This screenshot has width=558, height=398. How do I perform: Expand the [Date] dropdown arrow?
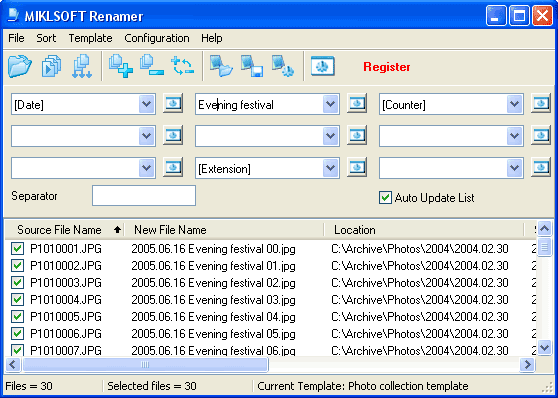pyautogui.click(x=147, y=104)
